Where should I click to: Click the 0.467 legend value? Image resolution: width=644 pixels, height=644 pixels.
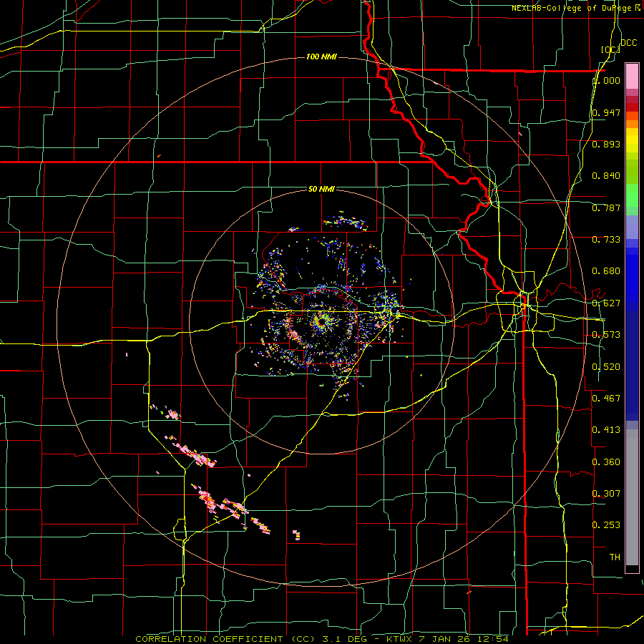[606, 399]
